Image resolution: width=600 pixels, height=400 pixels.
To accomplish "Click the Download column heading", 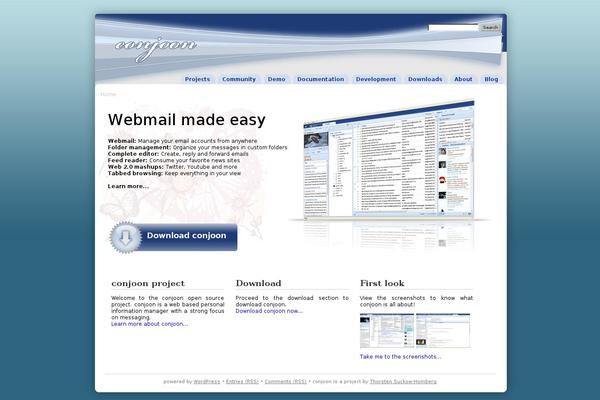I will [258, 283].
